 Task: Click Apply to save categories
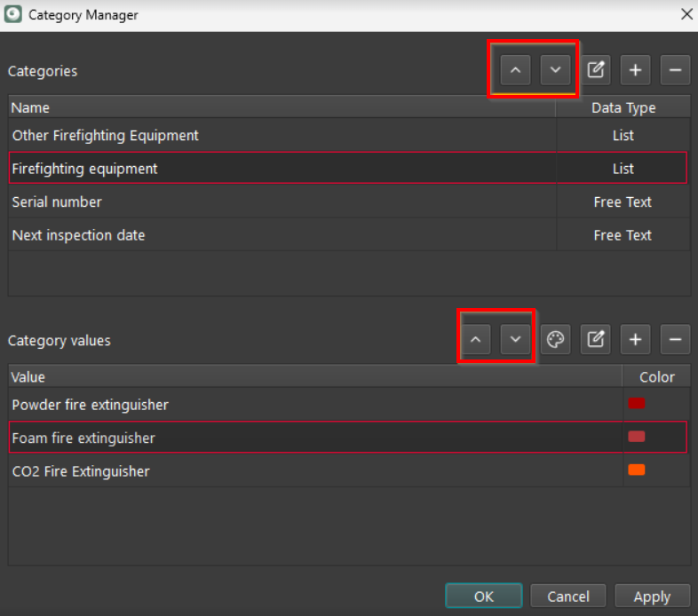(x=652, y=596)
